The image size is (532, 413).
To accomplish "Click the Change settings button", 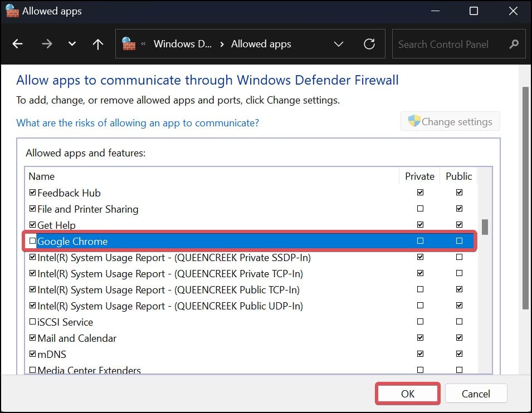I will click(x=450, y=121).
